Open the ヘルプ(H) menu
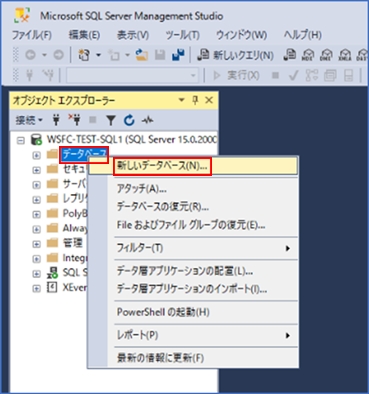This screenshot has width=369, height=394. [303, 35]
